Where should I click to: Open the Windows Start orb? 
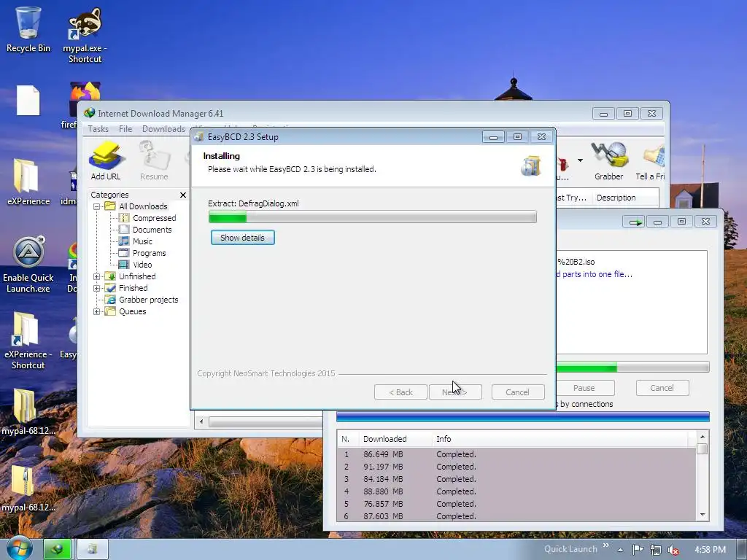[19, 548]
